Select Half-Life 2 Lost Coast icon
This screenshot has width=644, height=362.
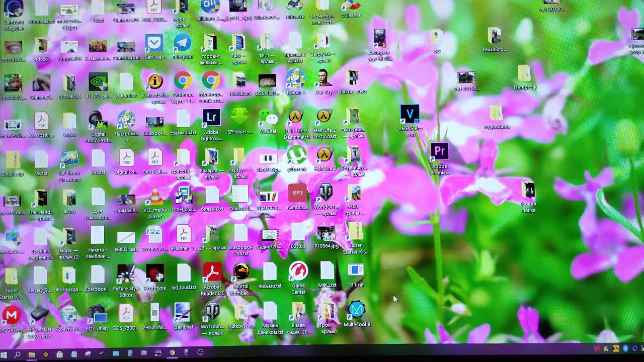pyautogui.click(x=325, y=117)
